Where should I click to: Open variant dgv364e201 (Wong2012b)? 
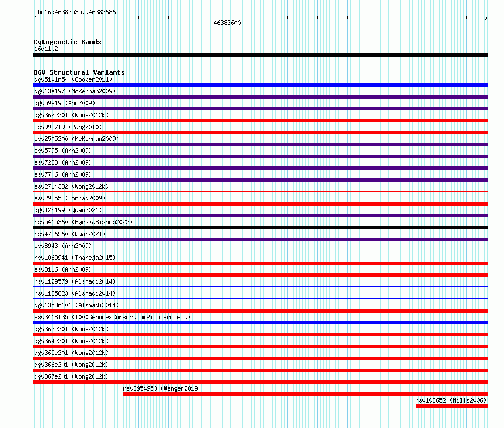tap(71, 341)
